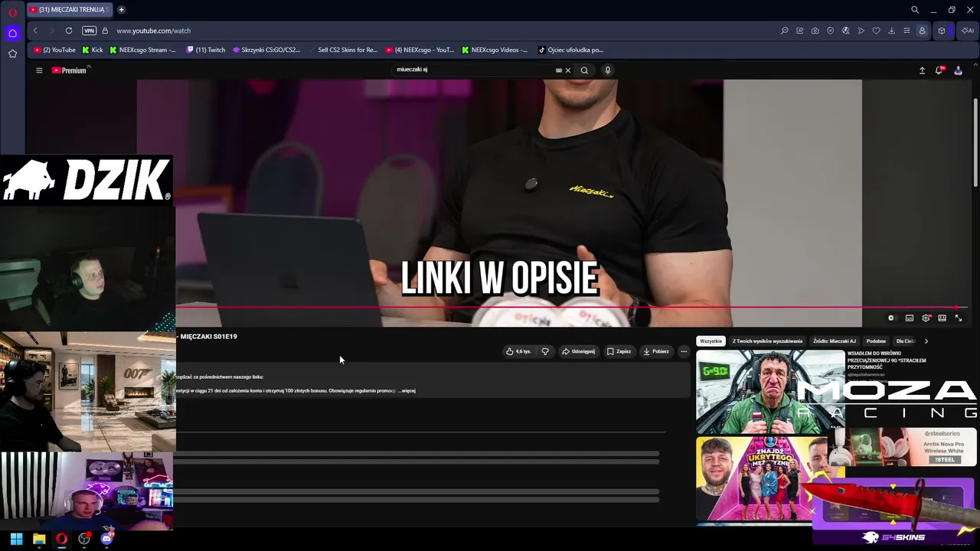The height and width of the screenshot is (551, 980).
Task: Open YouTube notifications bell
Action: click(939, 70)
